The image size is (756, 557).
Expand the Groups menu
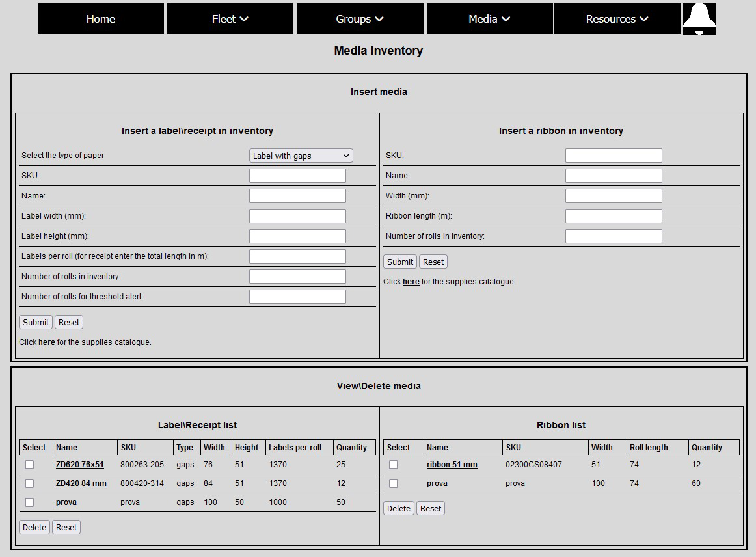point(360,19)
